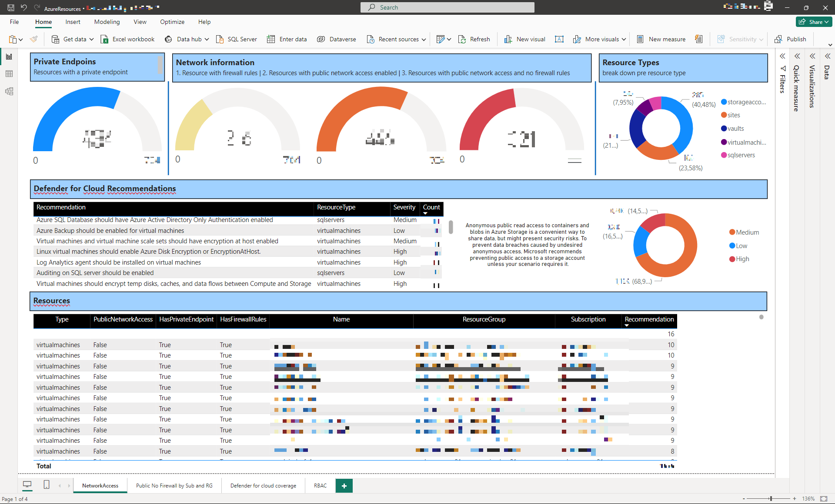The image size is (835, 504).
Task: Open the More visuals dropdown
Action: 624,39
